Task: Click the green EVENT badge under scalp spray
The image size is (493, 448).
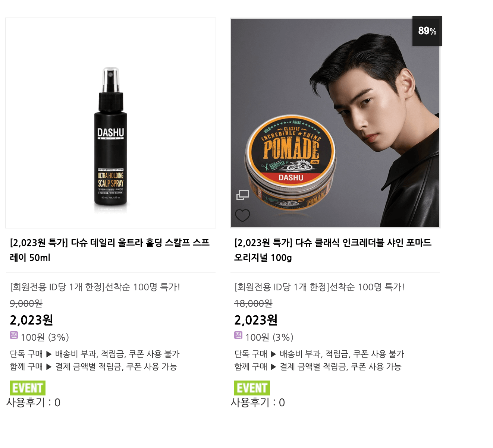Action: [x=28, y=388]
